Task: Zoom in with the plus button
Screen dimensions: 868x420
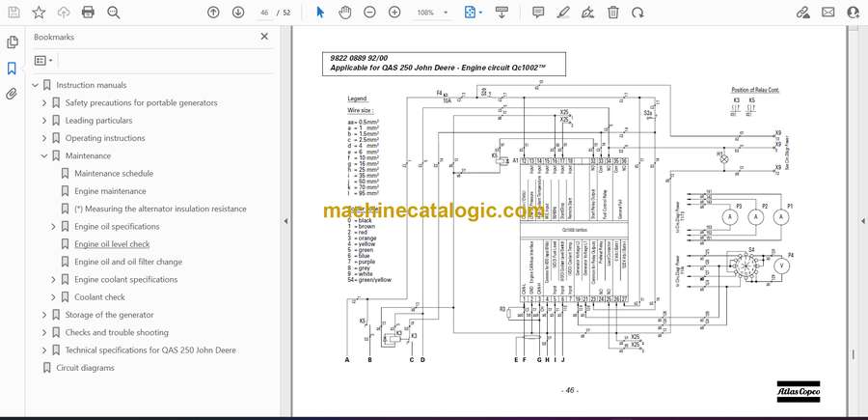Action: click(x=394, y=13)
